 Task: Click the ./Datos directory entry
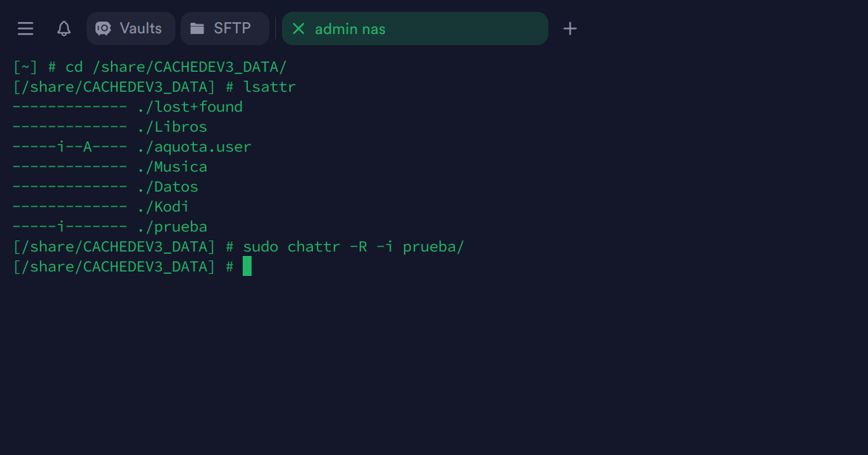click(x=167, y=186)
